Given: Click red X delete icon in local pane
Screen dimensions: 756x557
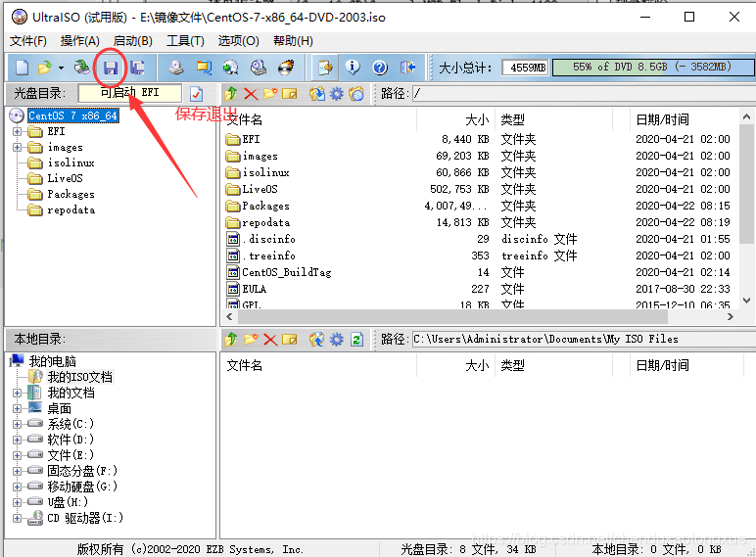Looking at the screenshot, I should pos(270,340).
